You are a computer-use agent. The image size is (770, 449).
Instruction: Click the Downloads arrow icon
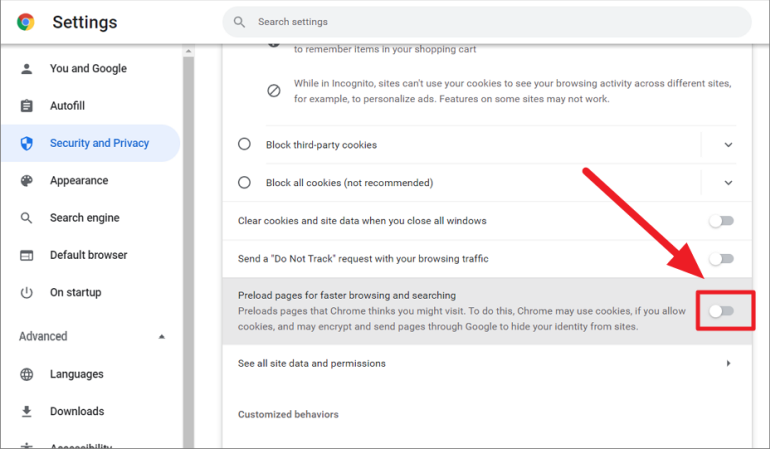tap(27, 412)
